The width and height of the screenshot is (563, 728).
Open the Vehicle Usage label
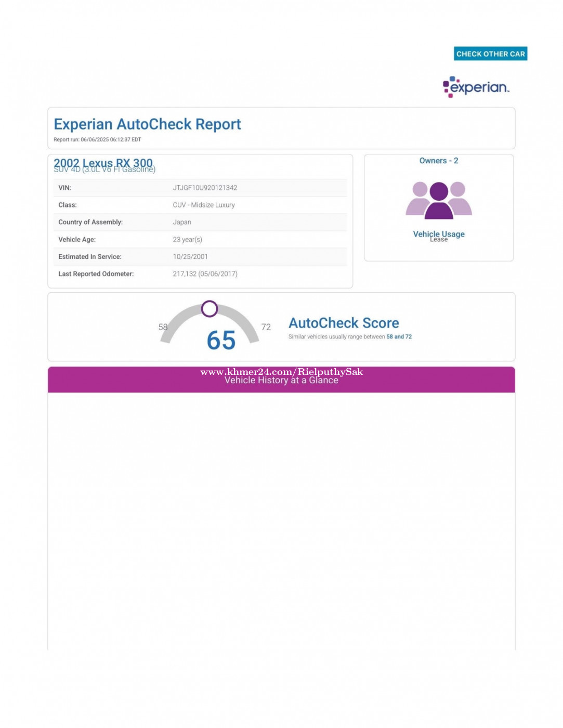tap(439, 233)
